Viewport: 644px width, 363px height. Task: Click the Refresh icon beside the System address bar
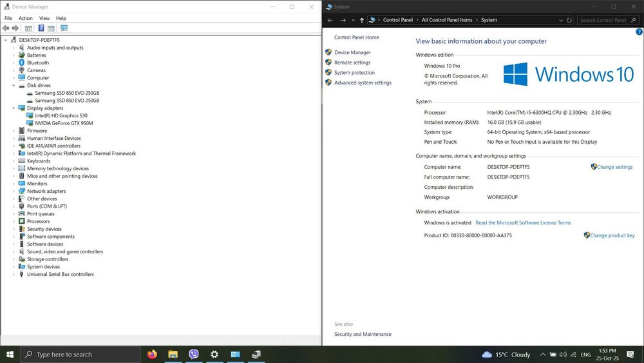(569, 20)
